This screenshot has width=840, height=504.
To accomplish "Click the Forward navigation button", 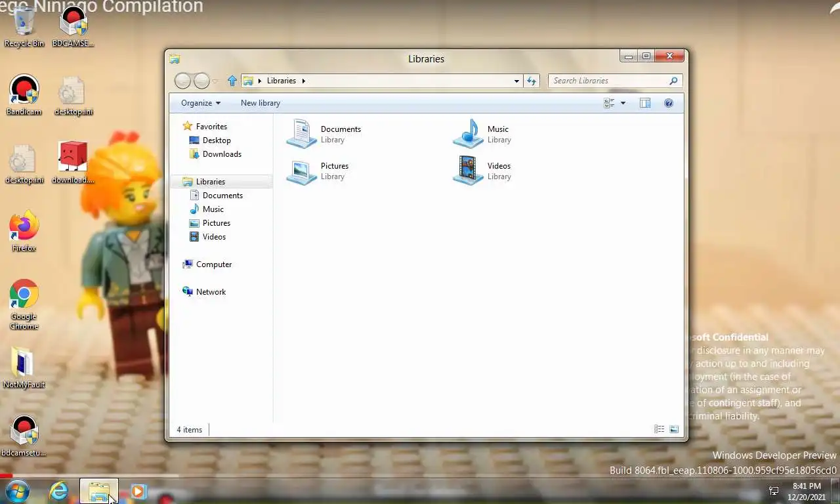I will pyautogui.click(x=201, y=81).
